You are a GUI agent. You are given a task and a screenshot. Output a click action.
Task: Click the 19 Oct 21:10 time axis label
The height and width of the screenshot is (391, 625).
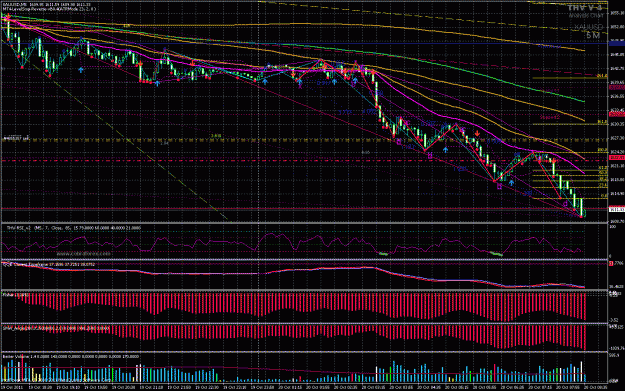pos(150,387)
